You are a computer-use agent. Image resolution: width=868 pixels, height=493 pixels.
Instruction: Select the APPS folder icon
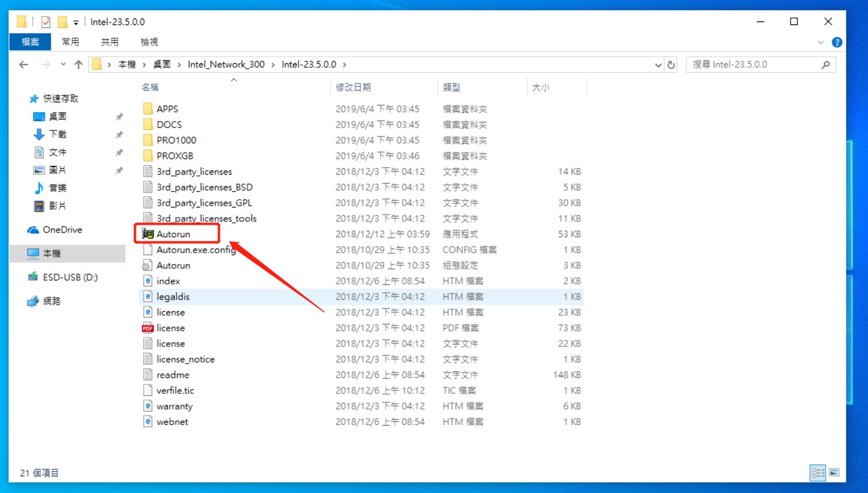(x=148, y=109)
